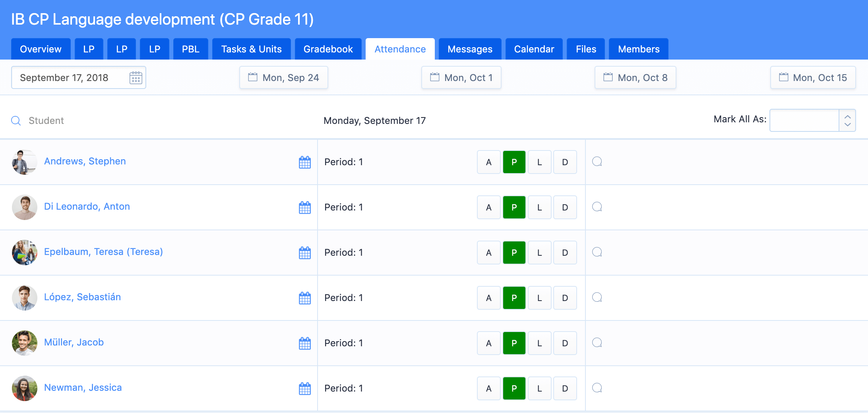Screen dimensions: 868x413
Task: Open the first LP tab
Action: point(89,49)
